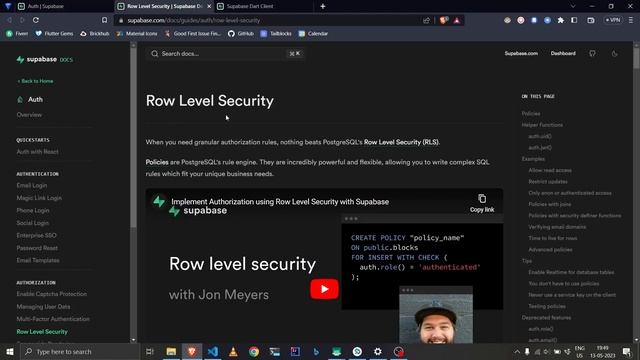Open Auth Overview in sidebar
640x360 pixels.
coord(29,115)
